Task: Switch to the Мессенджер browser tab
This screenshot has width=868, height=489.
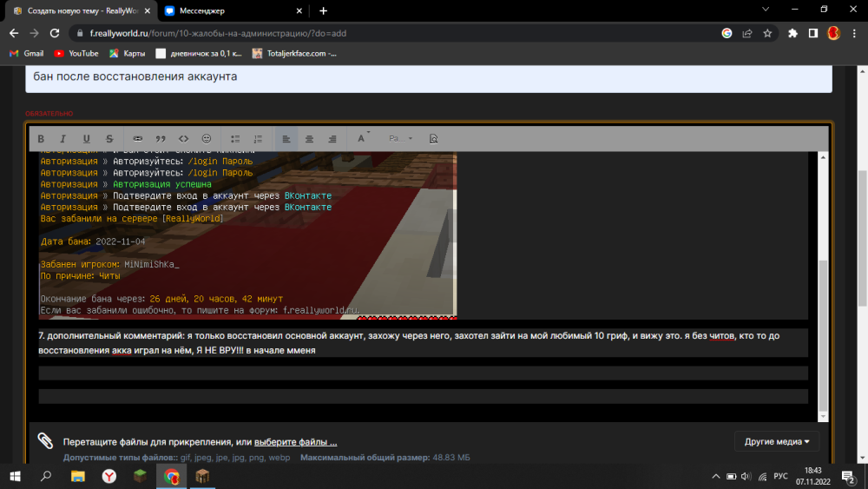Action: click(x=233, y=10)
